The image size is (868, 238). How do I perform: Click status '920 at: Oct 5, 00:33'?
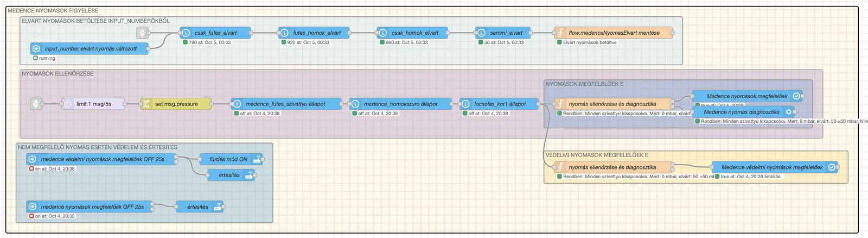coord(305,42)
